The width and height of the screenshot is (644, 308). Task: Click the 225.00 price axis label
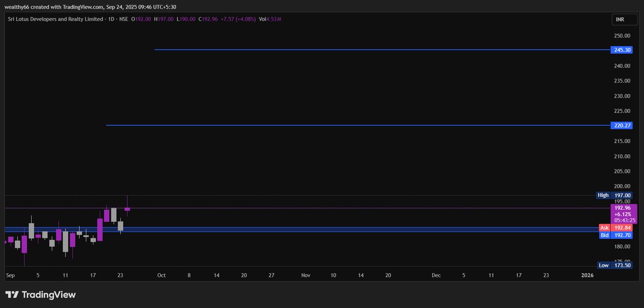[x=623, y=111]
